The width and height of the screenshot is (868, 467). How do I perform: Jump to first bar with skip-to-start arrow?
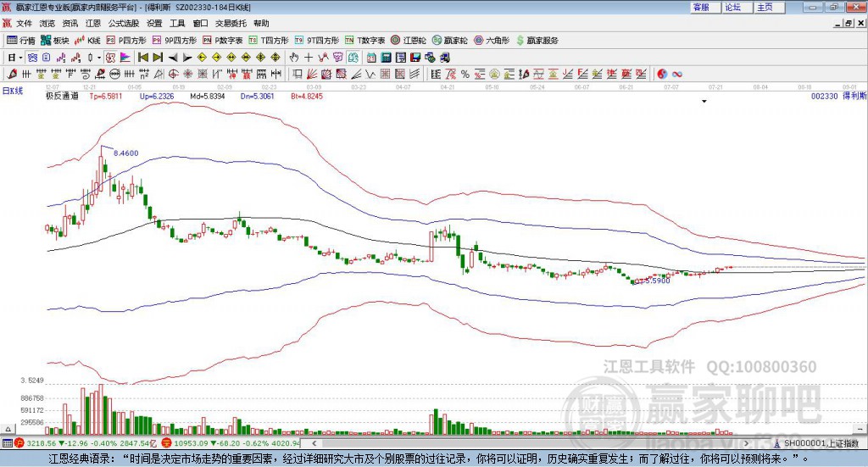[x=143, y=58]
